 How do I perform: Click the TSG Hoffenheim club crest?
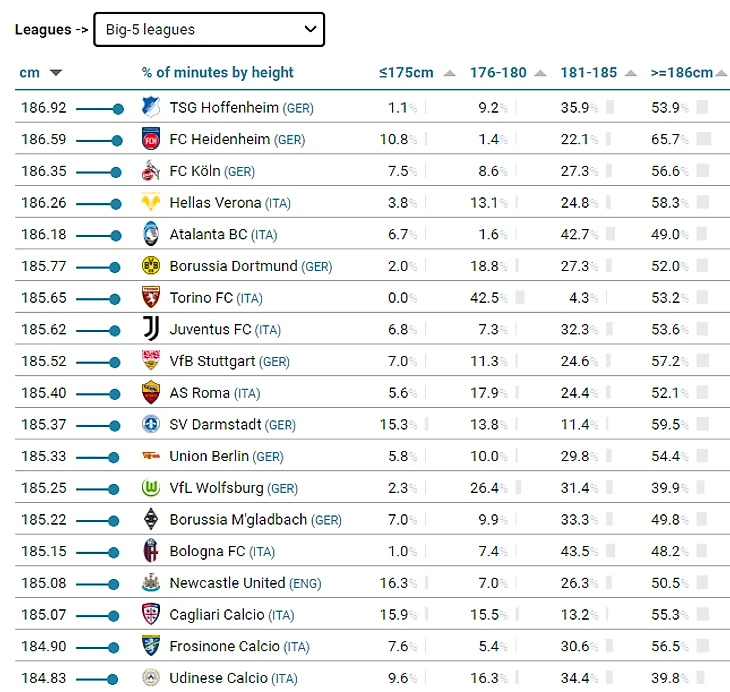[150, 107]
